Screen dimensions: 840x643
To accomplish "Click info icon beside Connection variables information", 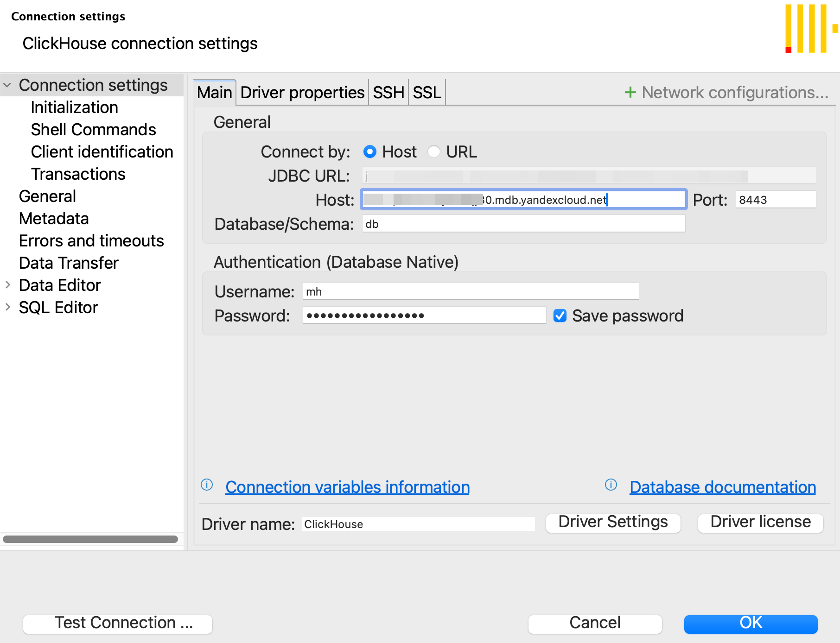I will (207, 485).
